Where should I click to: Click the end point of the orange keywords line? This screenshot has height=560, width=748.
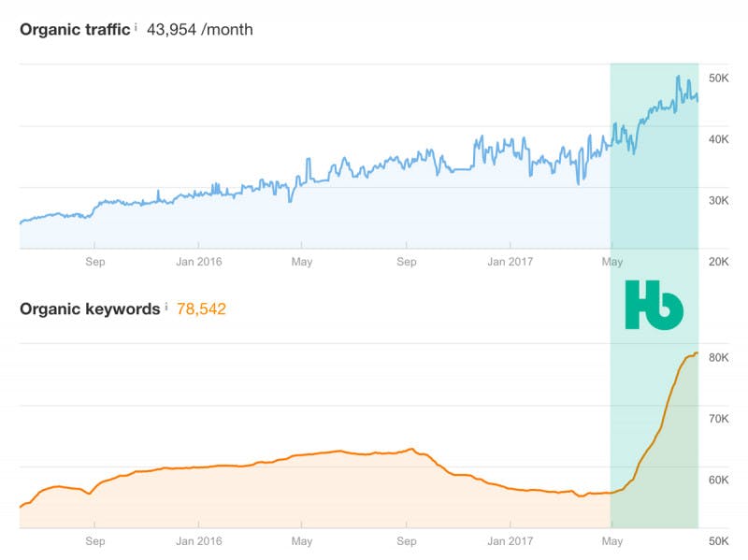(x=697, y=353)
